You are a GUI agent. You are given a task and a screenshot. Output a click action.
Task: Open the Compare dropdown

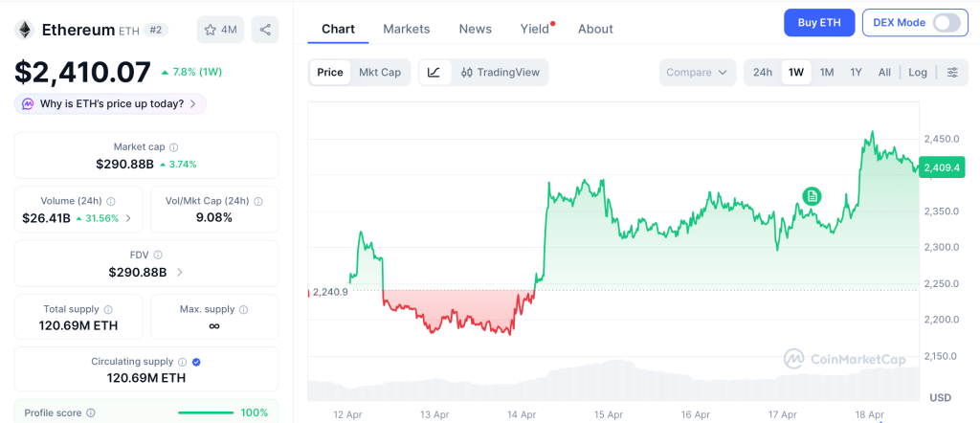pyautogui.click(x=697, y=72)
